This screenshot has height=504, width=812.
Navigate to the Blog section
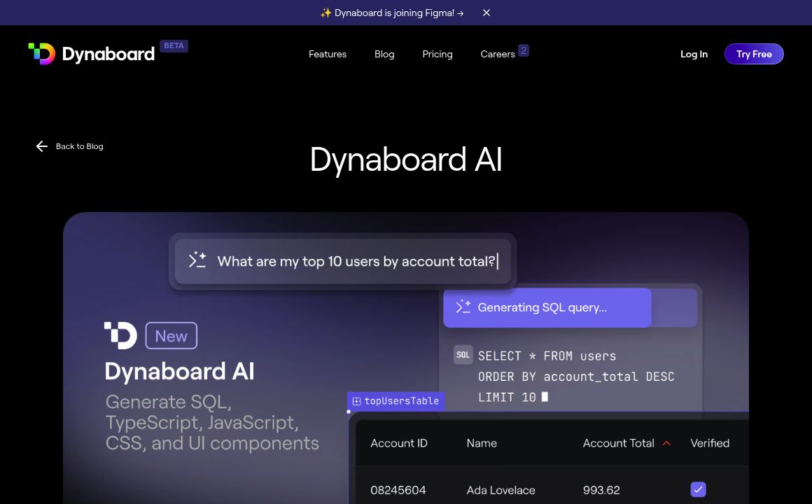(x=384, y=54)
